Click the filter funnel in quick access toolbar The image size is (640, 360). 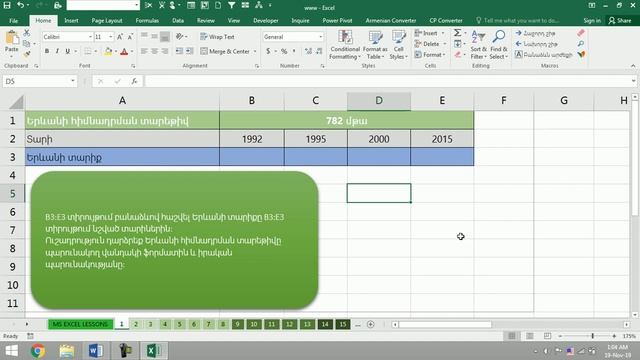pyautogui.click(x=231, y=5)
